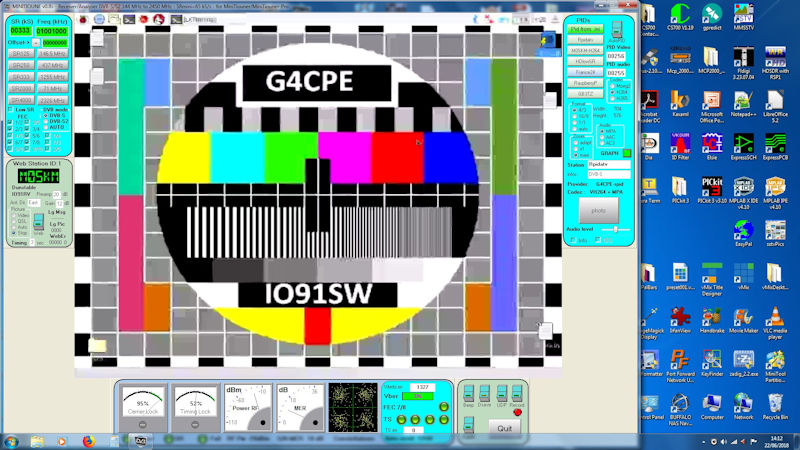
Task: Choose the 1255 MHz frequency preset
Action: [x=53, y=77]
